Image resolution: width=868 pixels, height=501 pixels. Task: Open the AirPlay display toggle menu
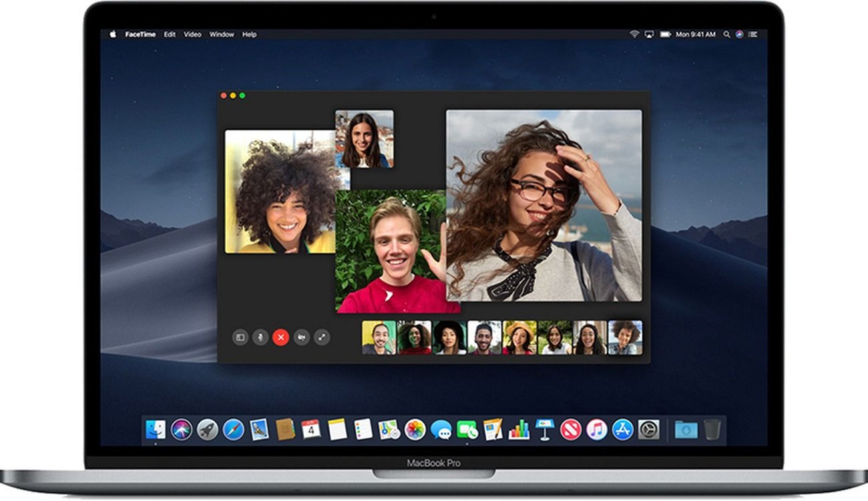648,33
